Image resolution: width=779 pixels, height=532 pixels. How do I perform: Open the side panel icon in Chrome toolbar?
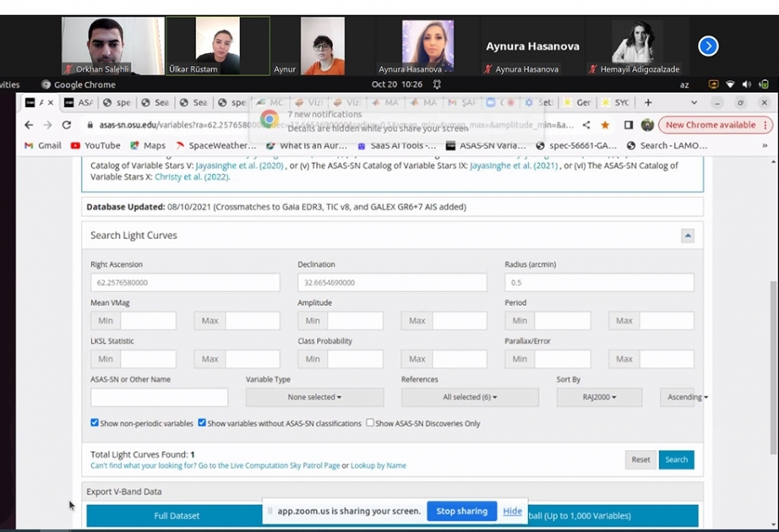(x=629, y=125)
